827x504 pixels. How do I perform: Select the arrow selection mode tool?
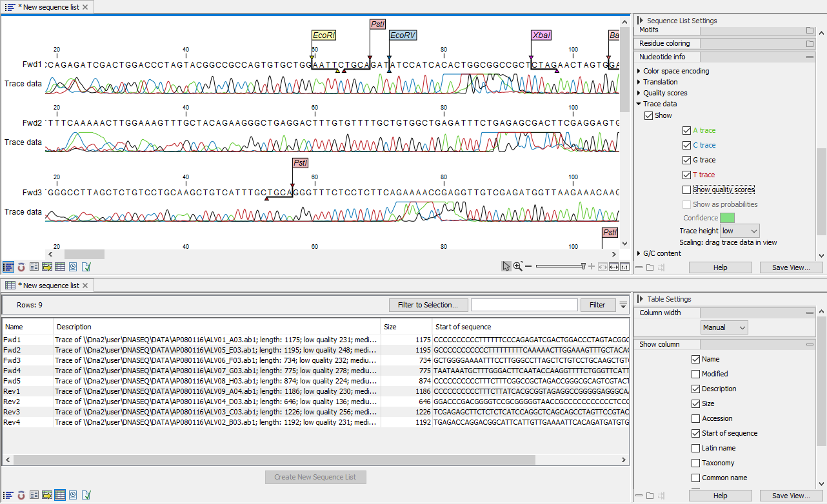point(506,267)
